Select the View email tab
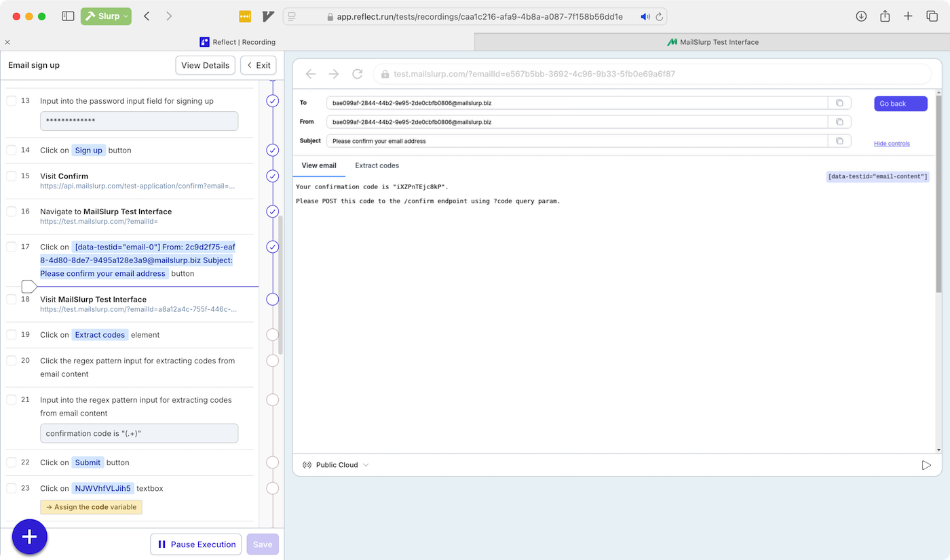The image size is (950, 560). coord(319,165)
